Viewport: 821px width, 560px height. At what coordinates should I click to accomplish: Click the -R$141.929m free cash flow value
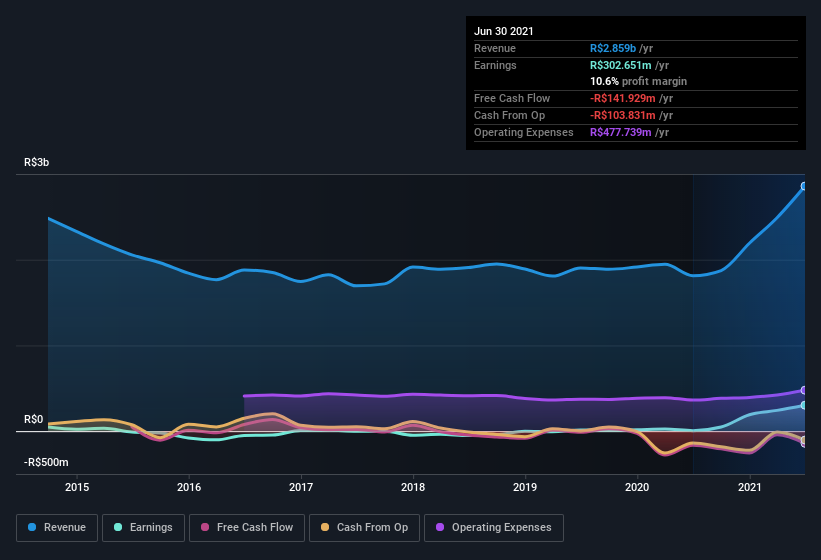pos(623,98)
